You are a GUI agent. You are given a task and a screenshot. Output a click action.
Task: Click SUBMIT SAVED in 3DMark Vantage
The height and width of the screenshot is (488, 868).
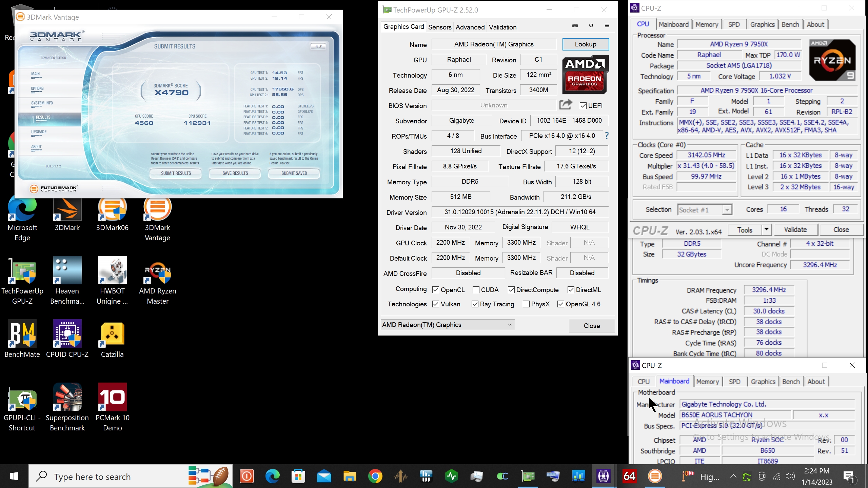click(x=294, y=173)
